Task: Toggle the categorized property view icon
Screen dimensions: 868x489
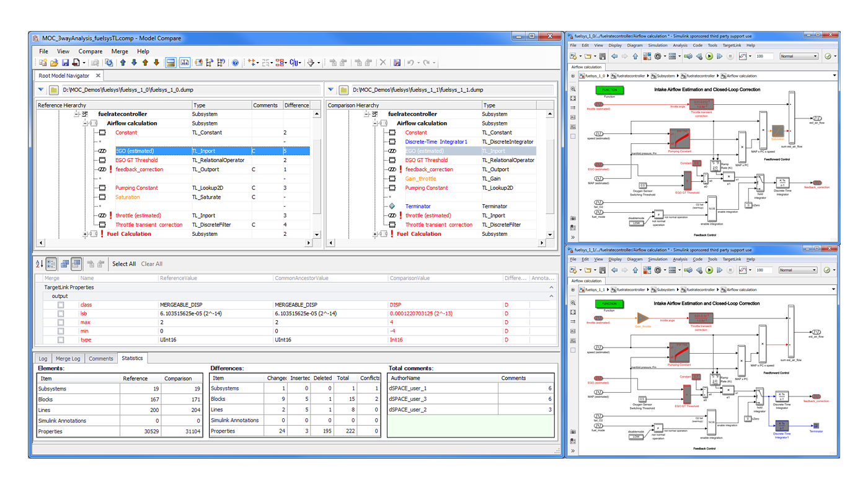Action: tap(51, 264)
